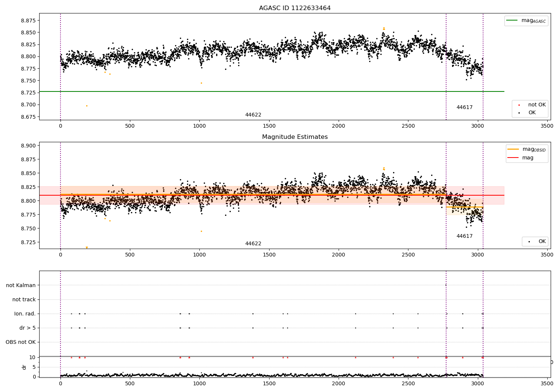
Task: Click the 10 tick on the dr axis
Action: pyautogui.click(x=32, y=358)
